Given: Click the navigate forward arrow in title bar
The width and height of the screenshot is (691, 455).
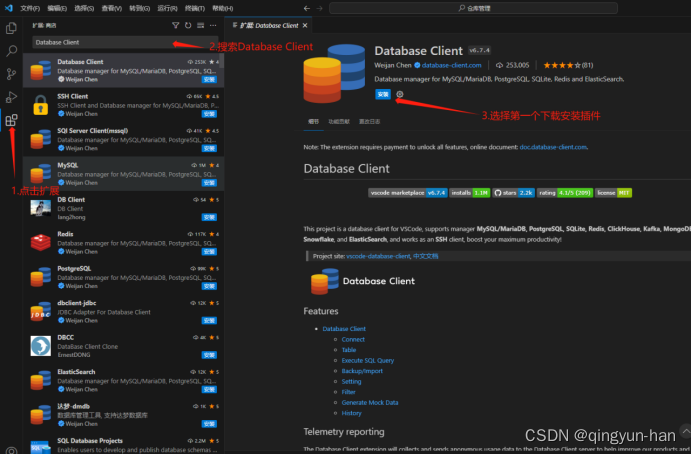Looking at the screenshot, I should [x=319, y=8].
